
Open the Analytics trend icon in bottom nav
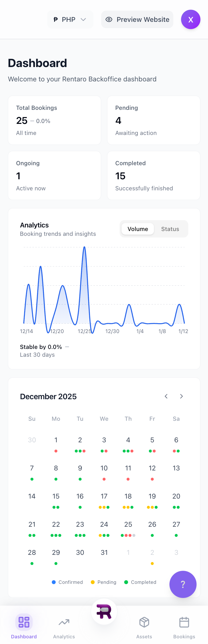64,622
